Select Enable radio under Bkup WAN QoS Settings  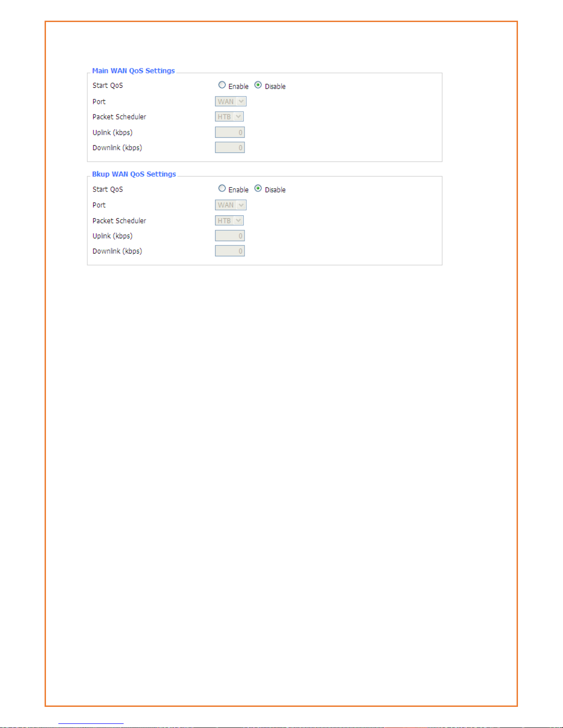222,188
